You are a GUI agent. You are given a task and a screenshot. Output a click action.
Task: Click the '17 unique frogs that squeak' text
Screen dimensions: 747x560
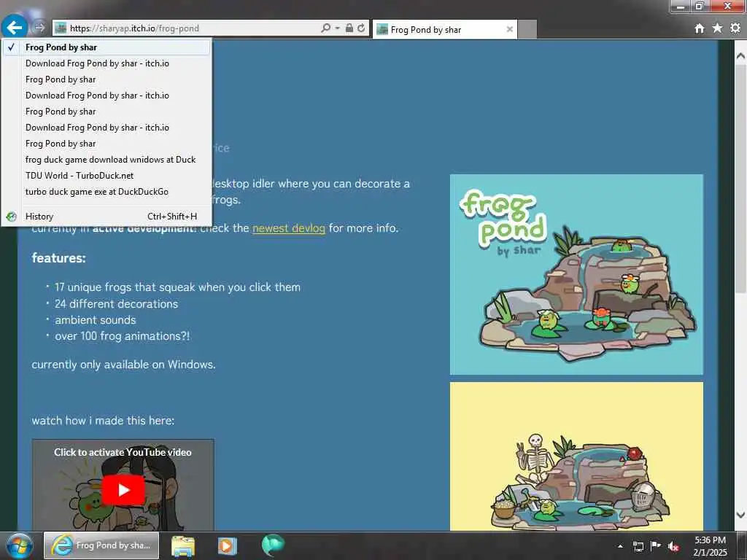(x=177, y=287)
